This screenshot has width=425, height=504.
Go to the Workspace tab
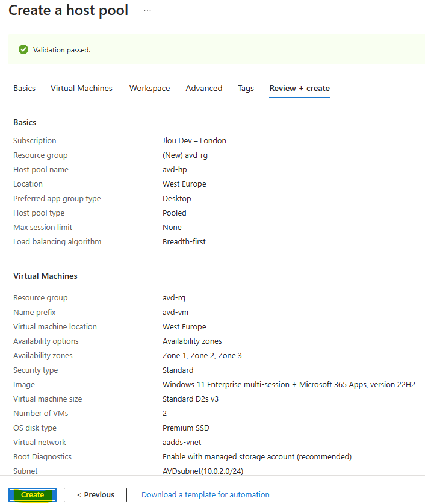(x=149, y=88)
